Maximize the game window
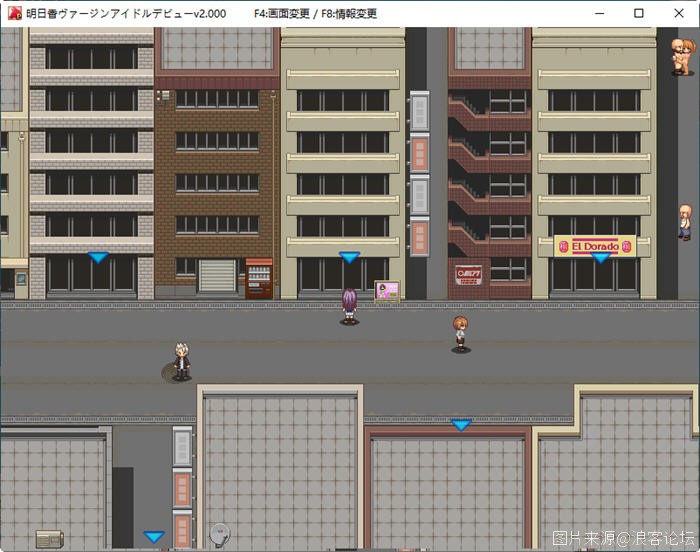The image size is (700, 552). click(639, 14)
